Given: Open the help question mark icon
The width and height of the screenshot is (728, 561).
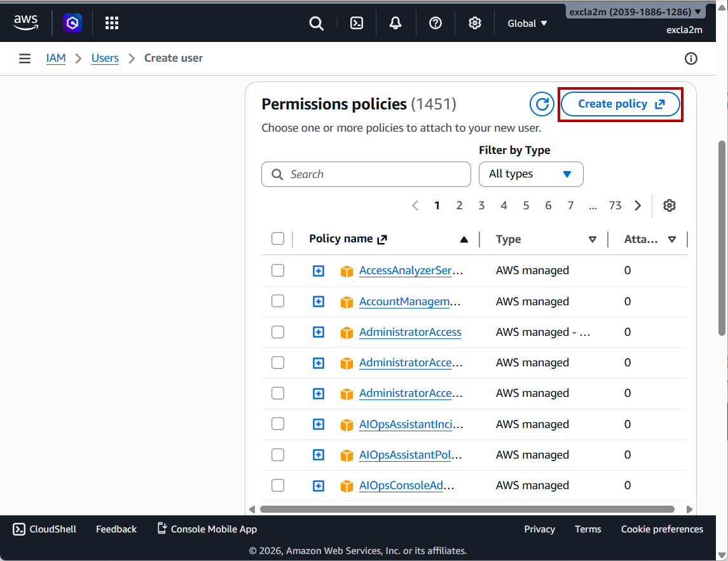Looking at the screenshot, I should pos(435,24).
